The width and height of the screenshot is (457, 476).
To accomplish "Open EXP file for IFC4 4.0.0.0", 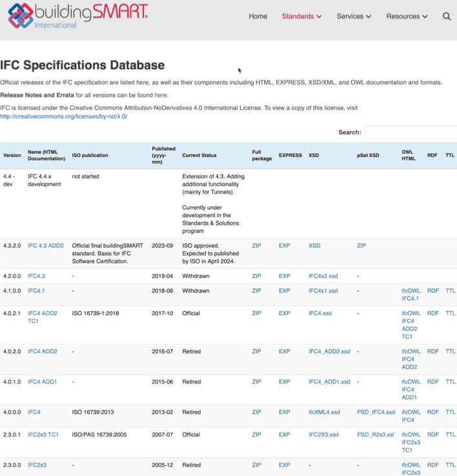I will coord(285,412).
